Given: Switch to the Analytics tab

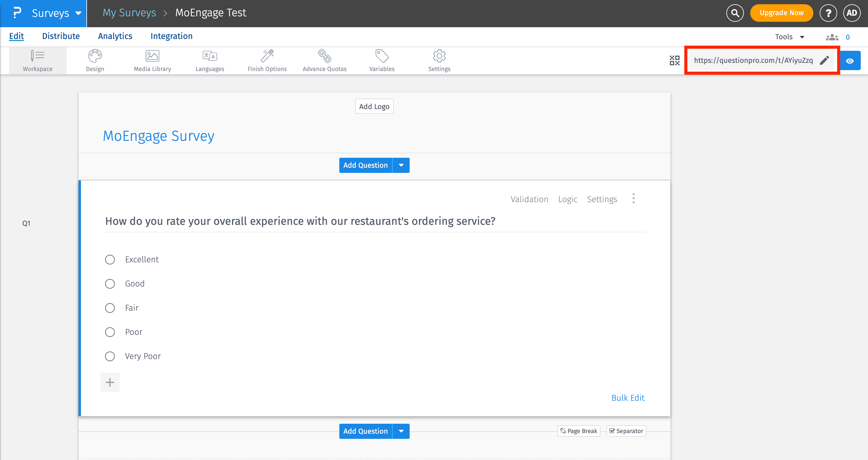Looking at the screenshot, I should (x=115, y=36).
